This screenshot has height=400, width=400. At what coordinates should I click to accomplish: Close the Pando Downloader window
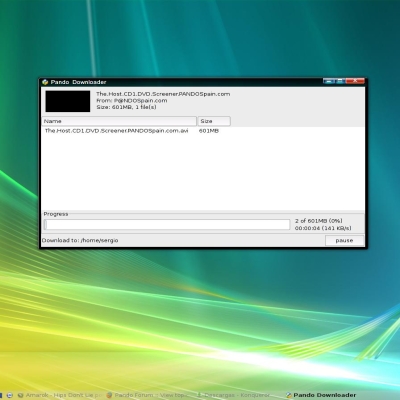coord(355,81)
